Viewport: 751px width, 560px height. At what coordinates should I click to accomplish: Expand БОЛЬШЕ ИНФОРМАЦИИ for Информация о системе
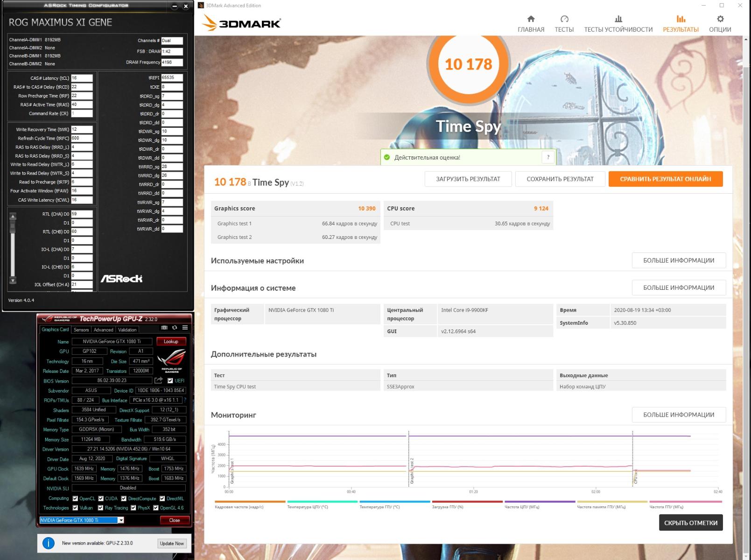point(678,287)
